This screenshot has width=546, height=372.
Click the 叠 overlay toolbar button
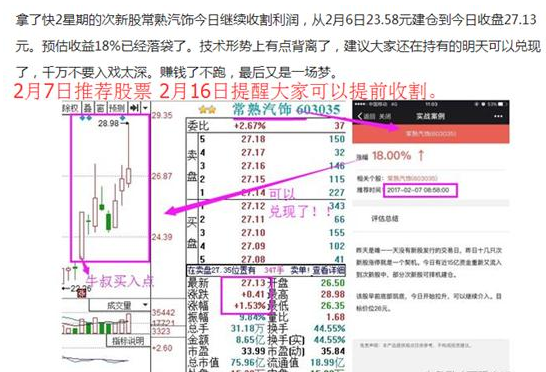tap(88, 108)
